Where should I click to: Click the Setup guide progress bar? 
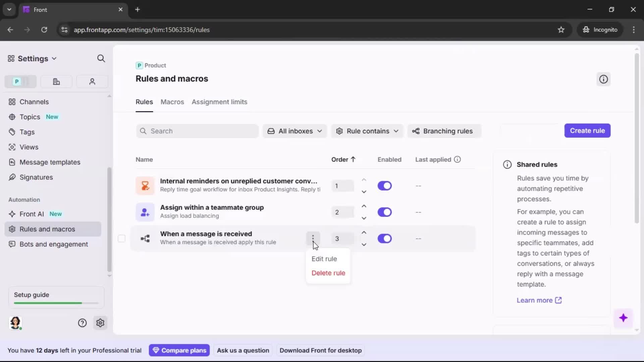click(x=55, y=303)
